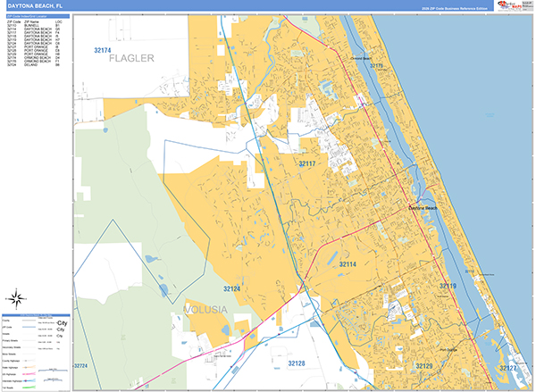
Task: Click the 2026 ZIP Code Business Reference Edition text
Action: [x=455, y=9]
